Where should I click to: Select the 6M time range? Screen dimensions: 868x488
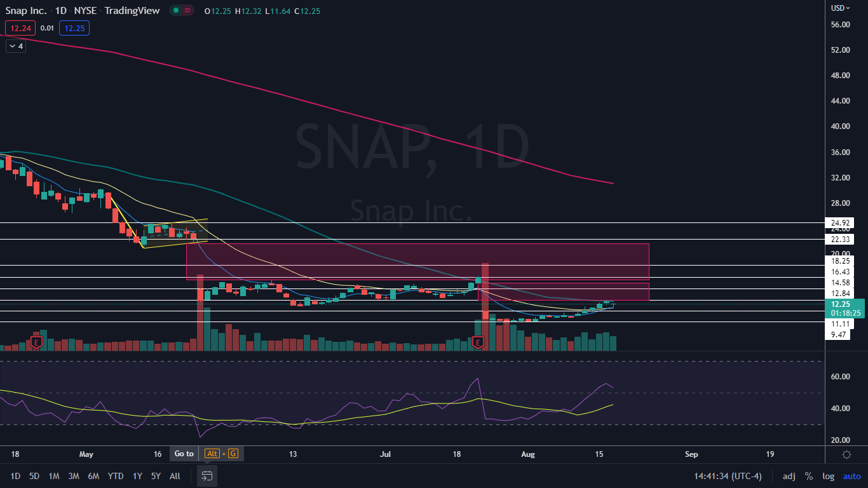(93, 476)
